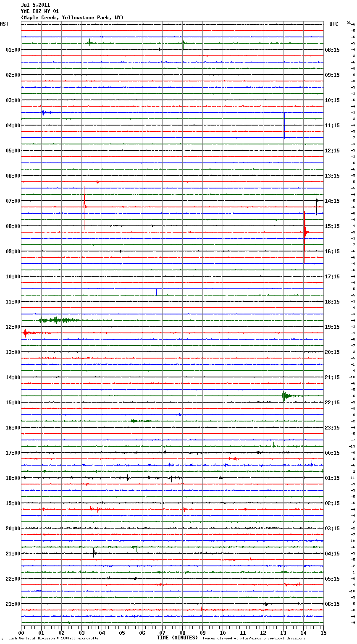This screenshot has width=357, height=644.
Task: Select the "14:00" MST time label
Action: 13,377
